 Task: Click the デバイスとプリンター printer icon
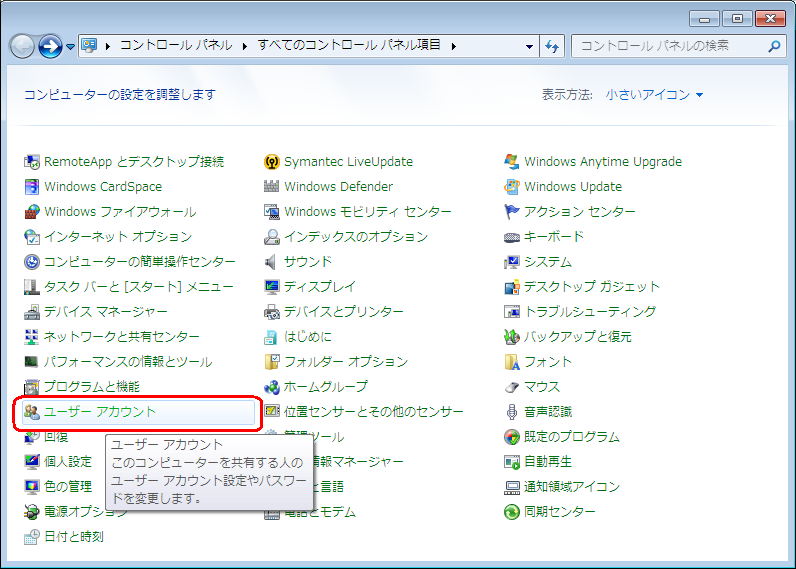272,312
